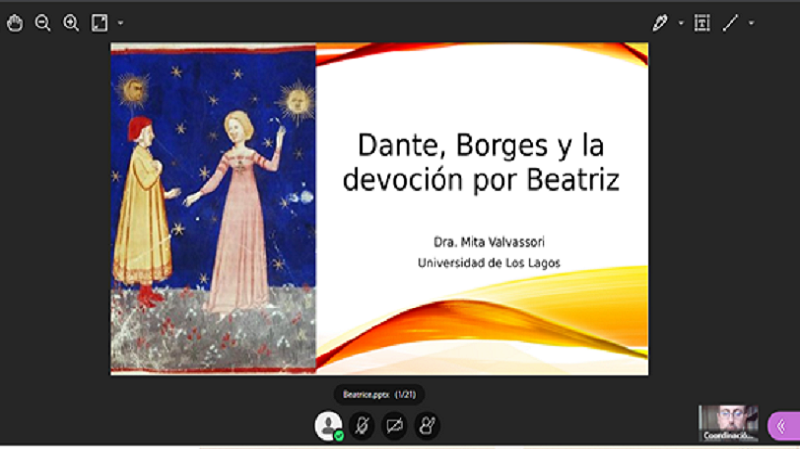
Task: Open the view mode dropdown arrow
Action: (x=120, y=23)
